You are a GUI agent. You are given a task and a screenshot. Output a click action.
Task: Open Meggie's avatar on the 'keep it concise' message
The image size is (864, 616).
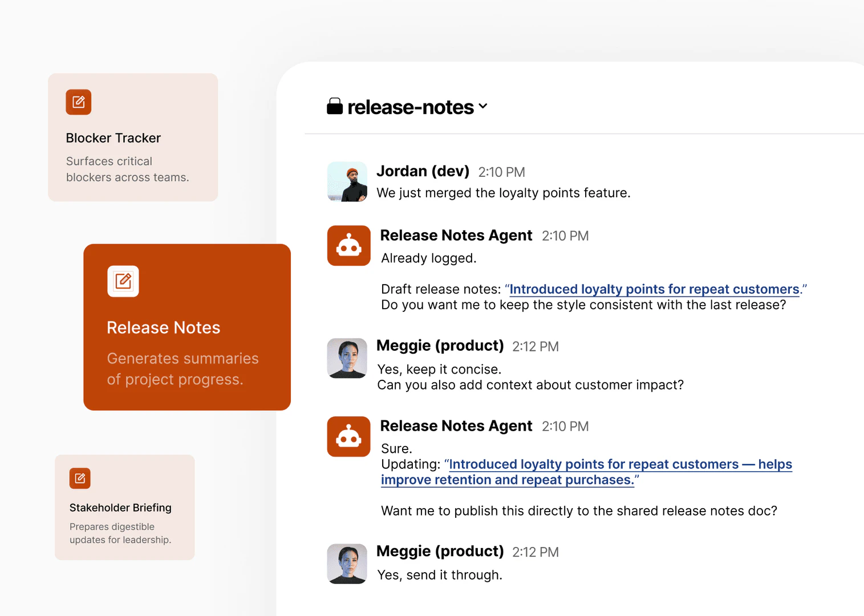pos(347,358)
